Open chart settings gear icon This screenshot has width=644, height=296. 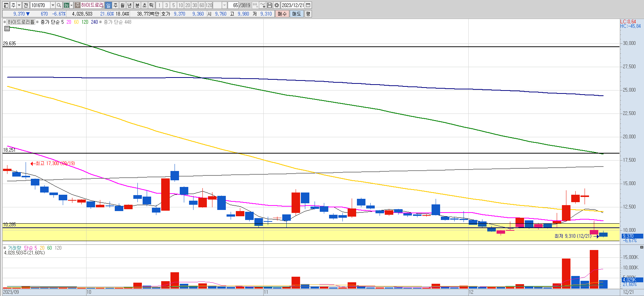tap(277, 5)
